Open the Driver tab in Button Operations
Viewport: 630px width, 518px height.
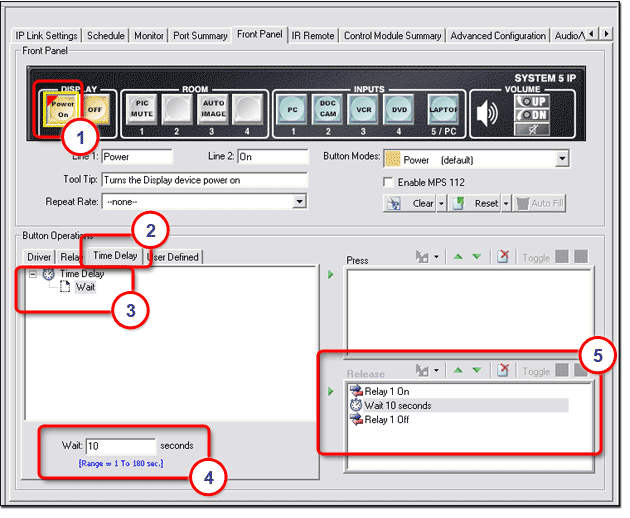tap(39, 257)
